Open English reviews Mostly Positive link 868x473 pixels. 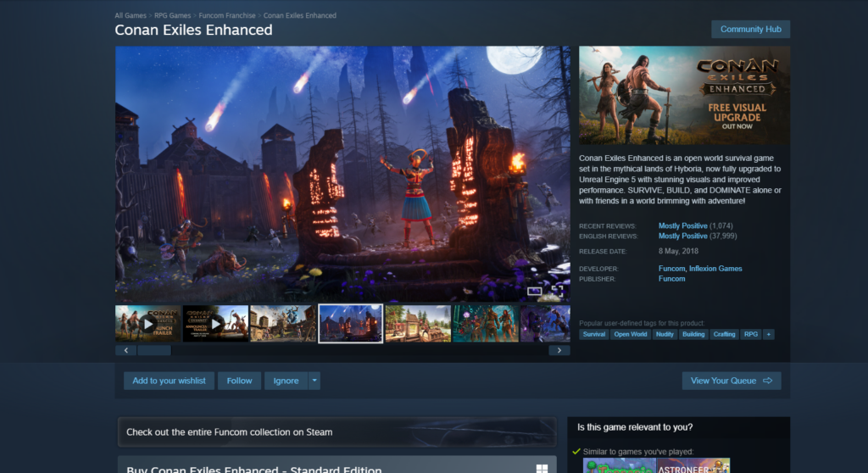[682, 236]
